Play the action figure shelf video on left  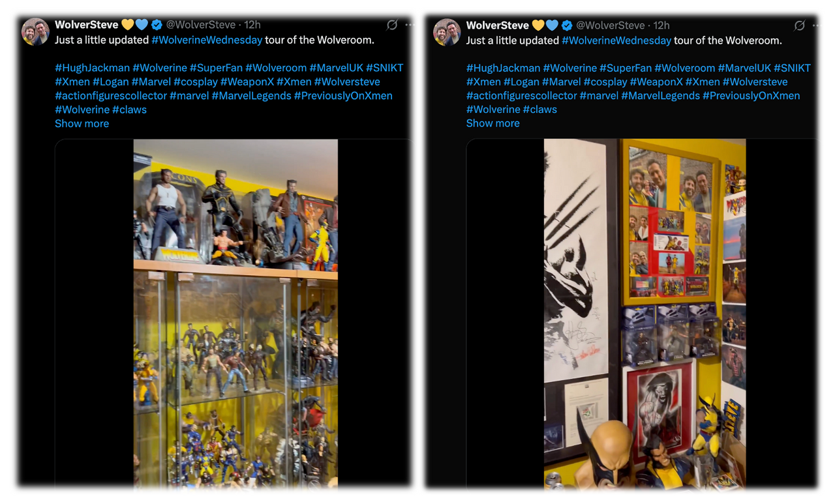click(235, 314)
